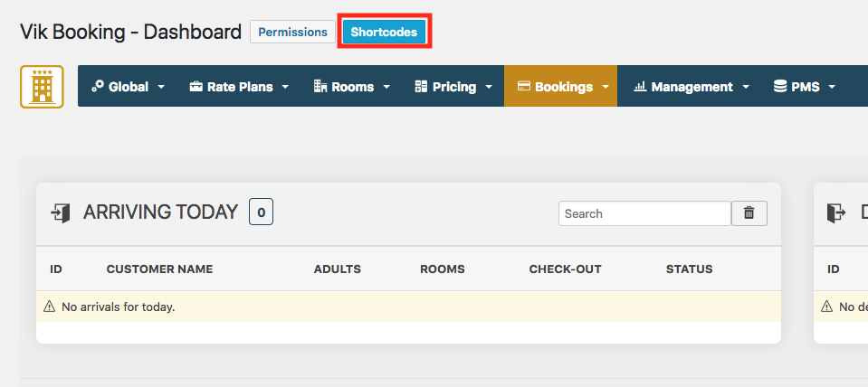Click the PMS database icon
Screen dimensions: 868x387
coord(780,86)
